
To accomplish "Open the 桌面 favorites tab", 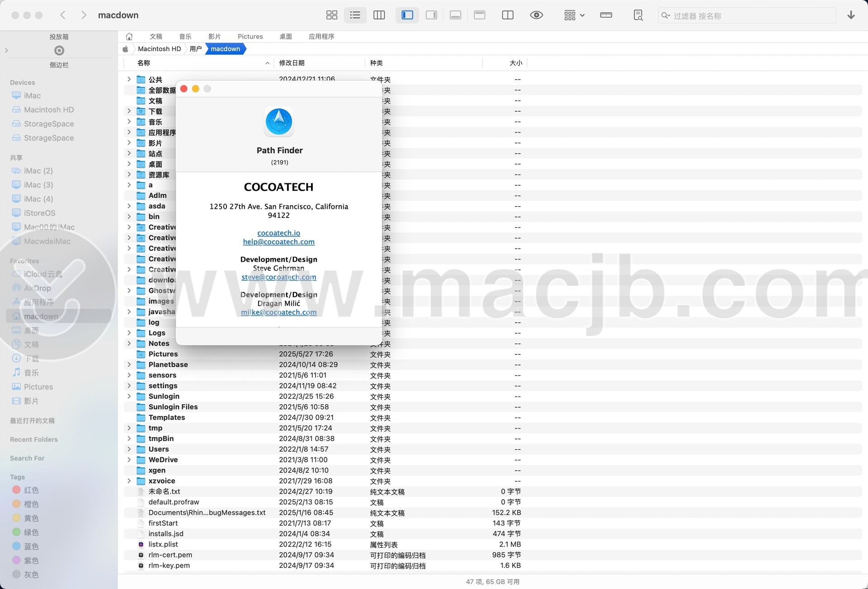I will point(286,37).
